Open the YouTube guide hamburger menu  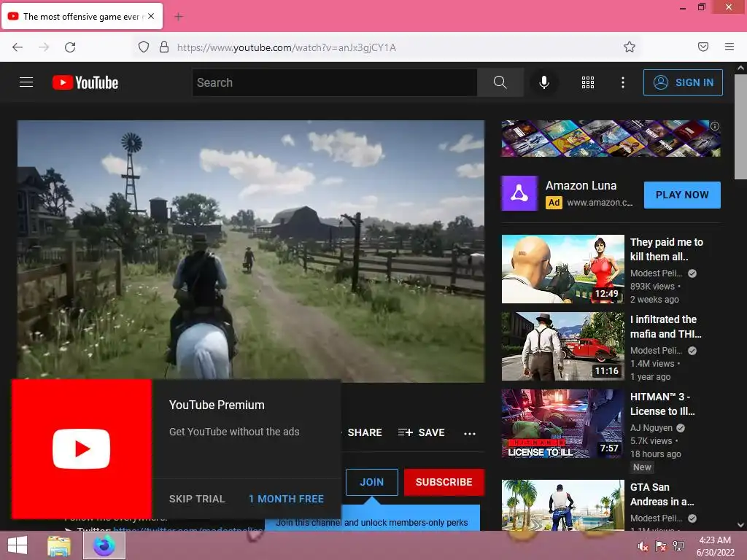(x=26, y=82)
